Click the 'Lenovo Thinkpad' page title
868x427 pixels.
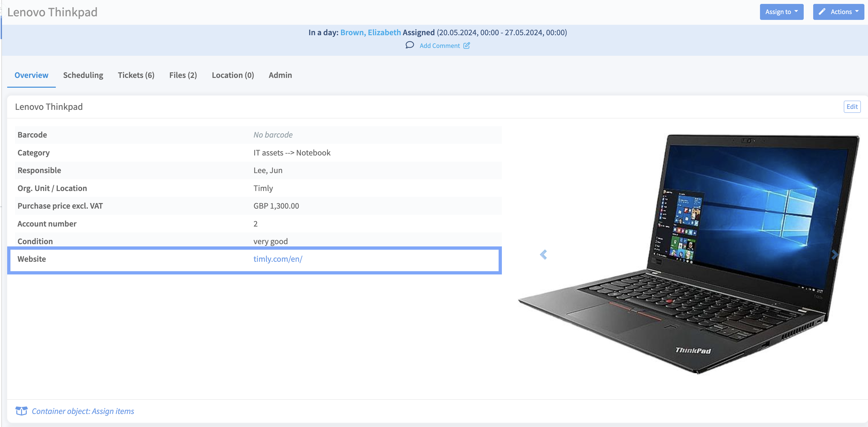(x=52, y=12)
